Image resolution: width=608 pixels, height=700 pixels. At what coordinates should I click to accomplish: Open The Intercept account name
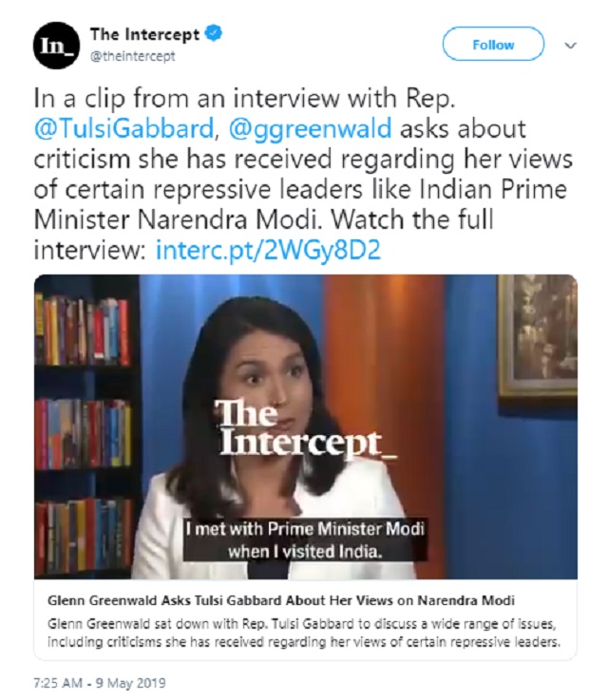click(x=144, y=34)
